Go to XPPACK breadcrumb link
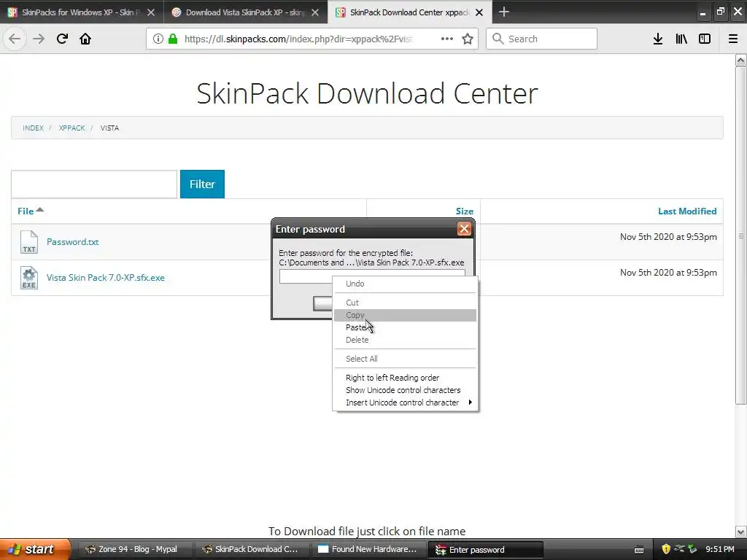Viewport: 747px width, 560px height. (x=71, y=128)
